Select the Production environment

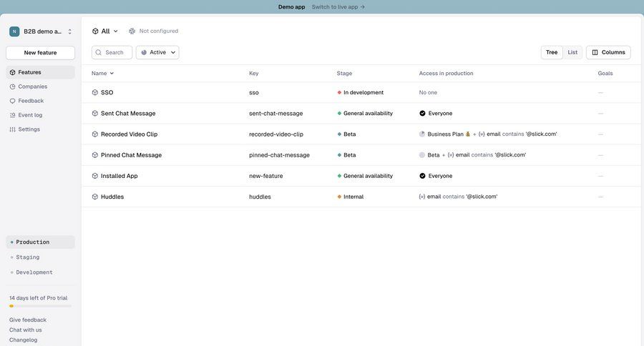[40, 242]
